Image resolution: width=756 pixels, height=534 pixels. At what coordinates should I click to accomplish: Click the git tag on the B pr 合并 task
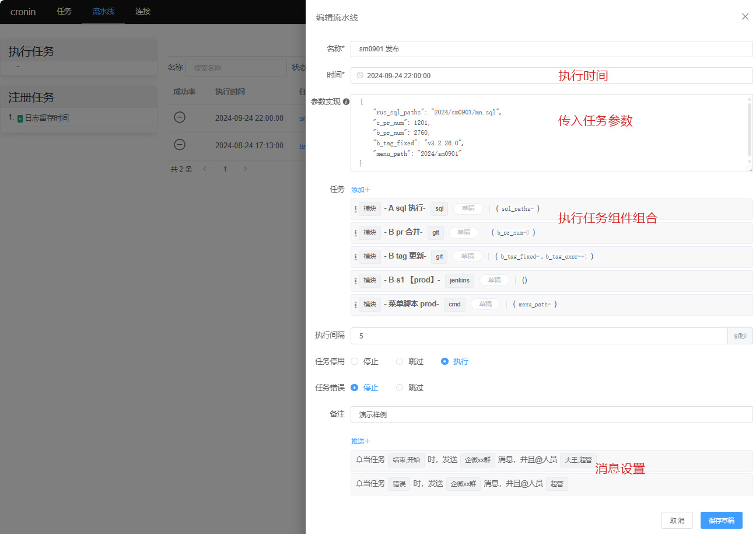(436, 232)
